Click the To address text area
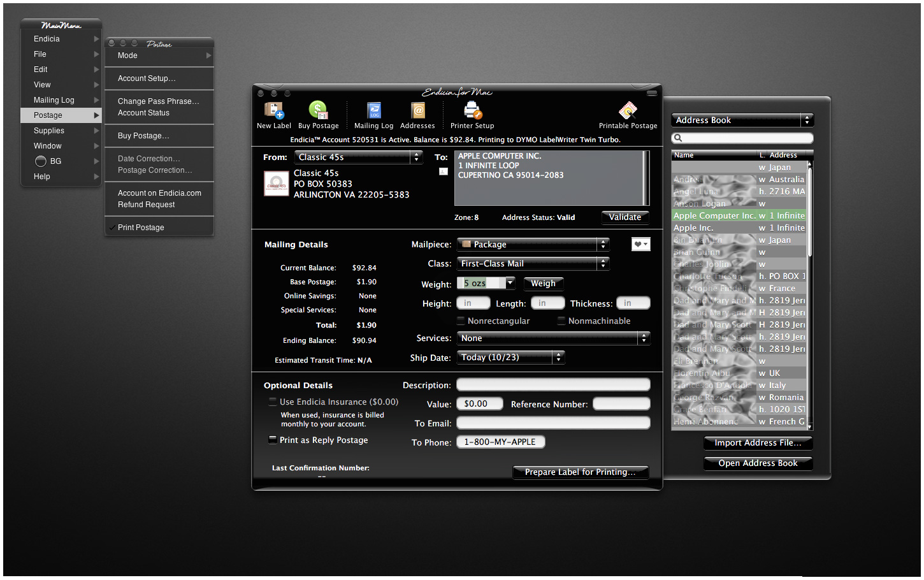Screen dimensions: 924x580 click(x=551, y=178)
